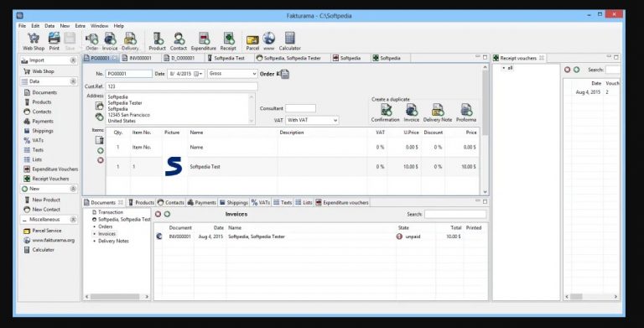Collapse the Data sidebar section
The image size is (644, 328).
point(73,81)
